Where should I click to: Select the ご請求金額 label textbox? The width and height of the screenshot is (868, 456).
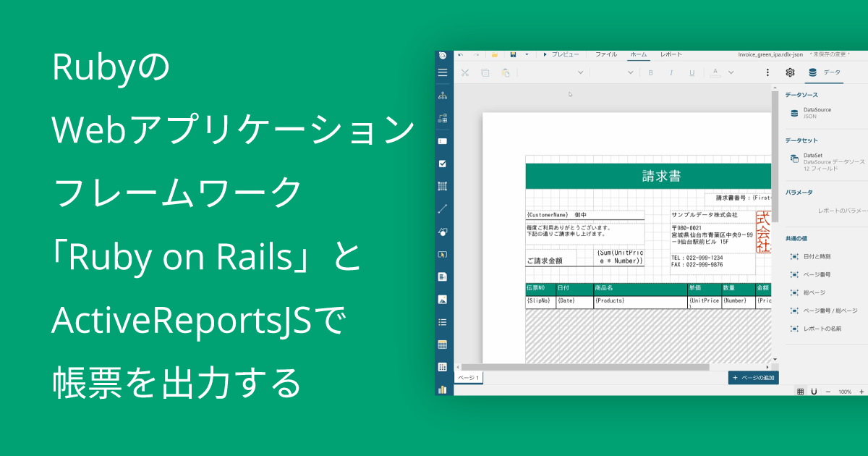(x=550, y=258)
